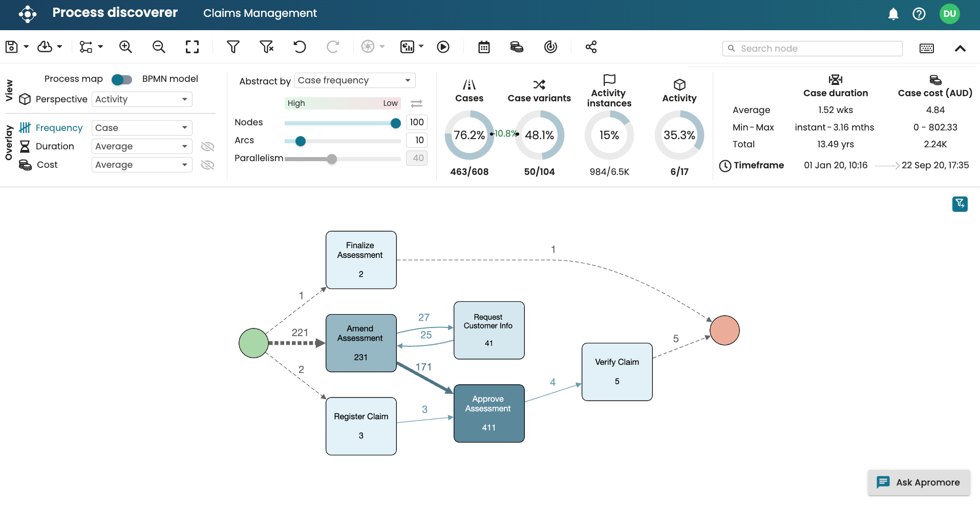Select the Frequency overlay option
The height and width of the screenshot is (505, 980).
[x=59, y=128]
